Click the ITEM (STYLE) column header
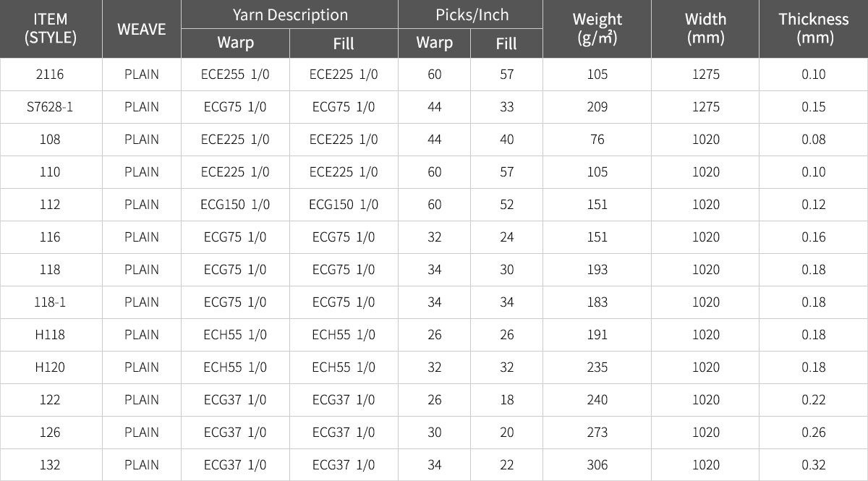The height and width of the screenshot is (481, 868). click(51, 29)
